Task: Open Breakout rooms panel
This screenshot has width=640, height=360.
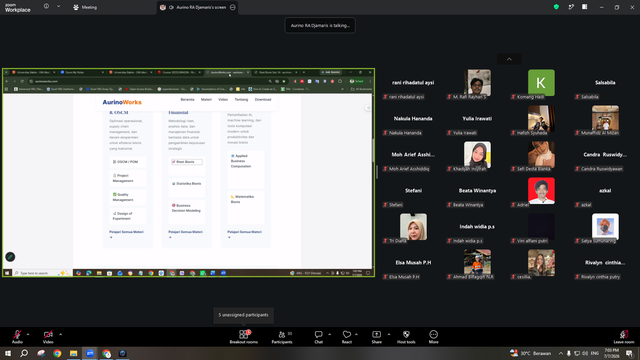Action: tap(244, 337)
